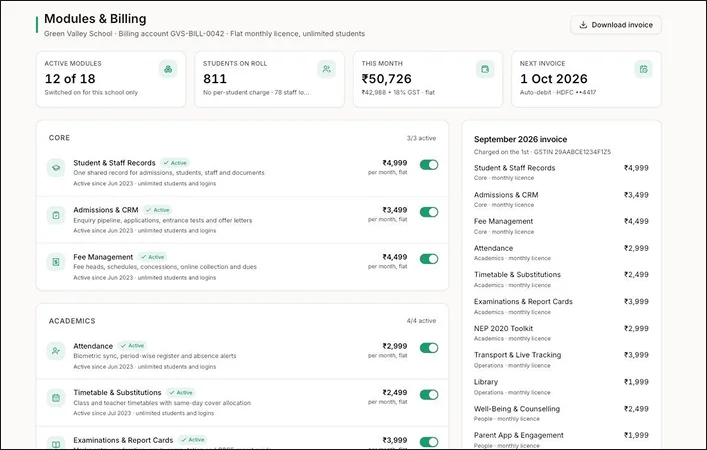Click the '3/3 active' Core count
707x450 pixels.
tap(421, 138)
